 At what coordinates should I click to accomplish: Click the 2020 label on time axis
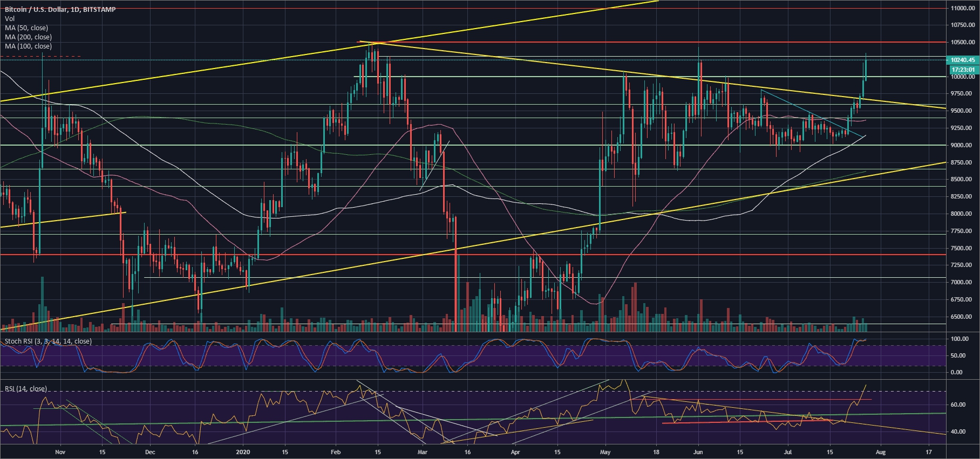pyautogui.click(x=244, y=452)
